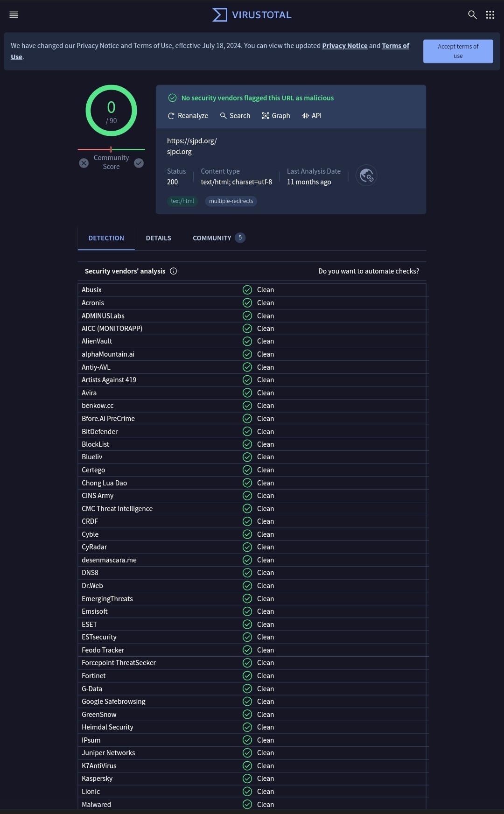Click 'Do you want to automate checks?'

[x=369, y=271]
